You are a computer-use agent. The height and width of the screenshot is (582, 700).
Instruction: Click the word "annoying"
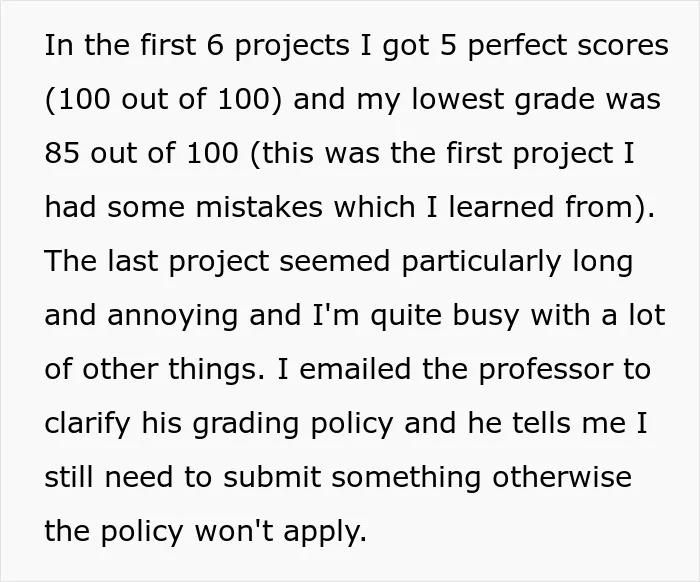point(172,316)
